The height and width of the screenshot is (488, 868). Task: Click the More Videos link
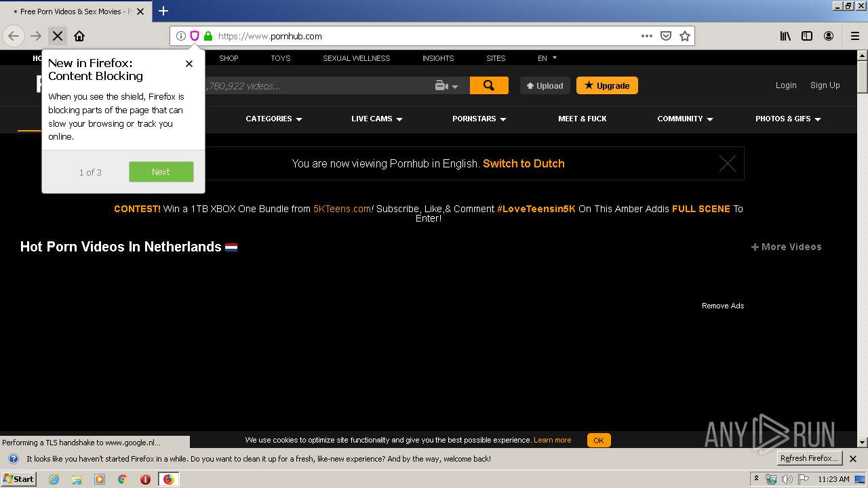coord(787,247)
